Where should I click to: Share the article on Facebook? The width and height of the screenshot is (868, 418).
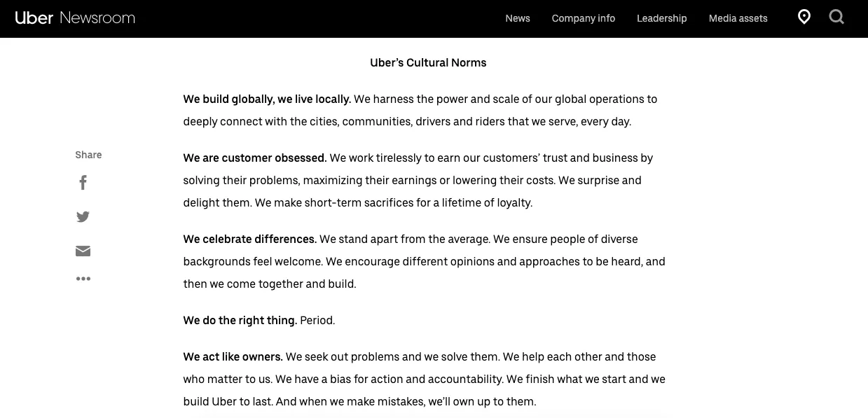click(83, 183)
